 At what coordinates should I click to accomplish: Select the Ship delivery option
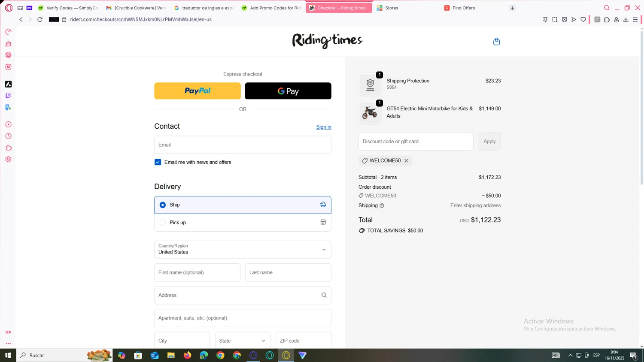243,205
